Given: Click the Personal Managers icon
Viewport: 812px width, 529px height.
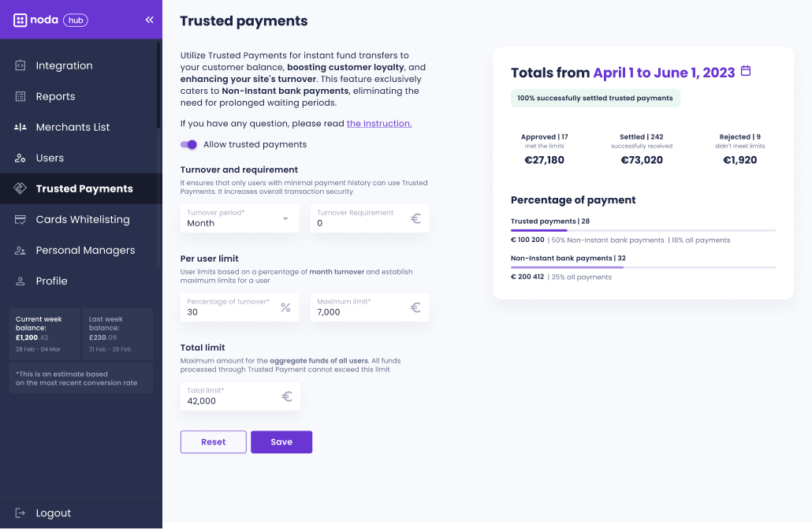Looking at the screenshot, I should click(20, 250).
